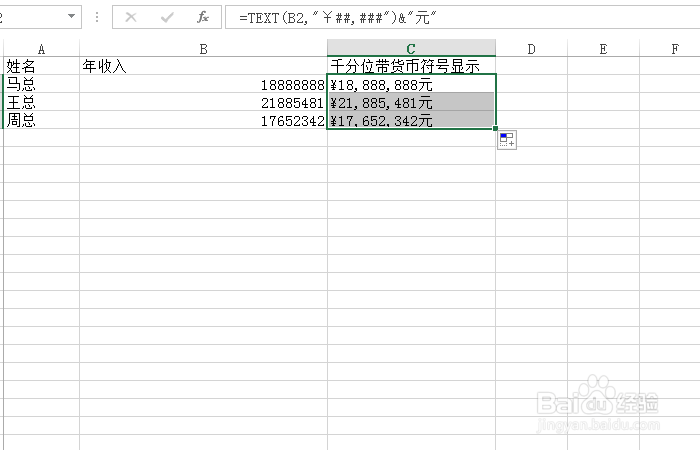Select the cell showing ¥21,885,481元
This screenshot has width=700, height=450.
(x=411, y=102)
